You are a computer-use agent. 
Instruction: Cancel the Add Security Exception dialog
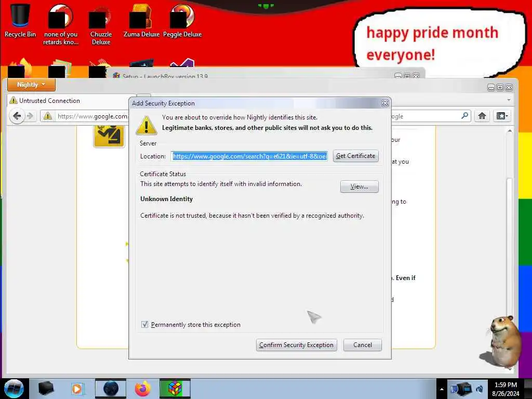tap(362, 345)
